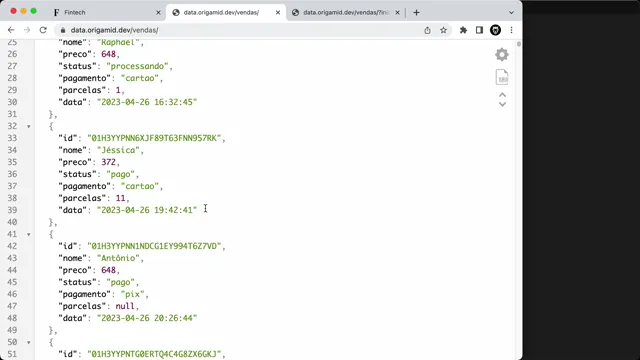Click the parcelas value 1 on line 29
This screenshot has width=640, height=360.
point(118,90)
